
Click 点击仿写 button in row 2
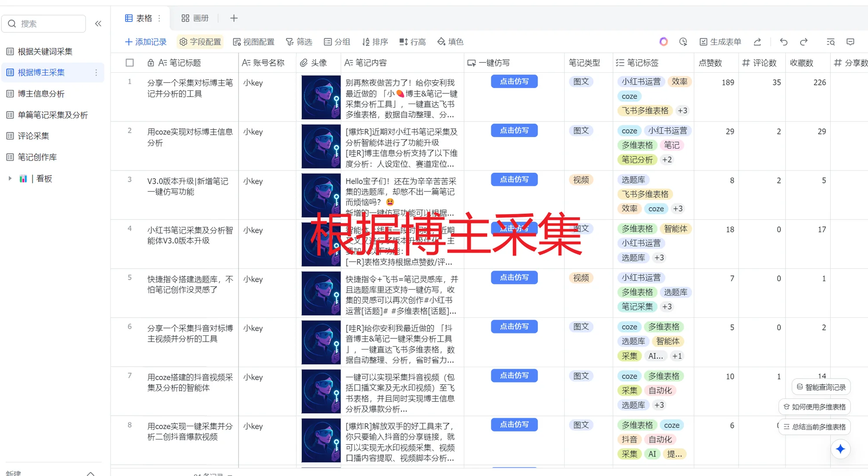point(514,130)
